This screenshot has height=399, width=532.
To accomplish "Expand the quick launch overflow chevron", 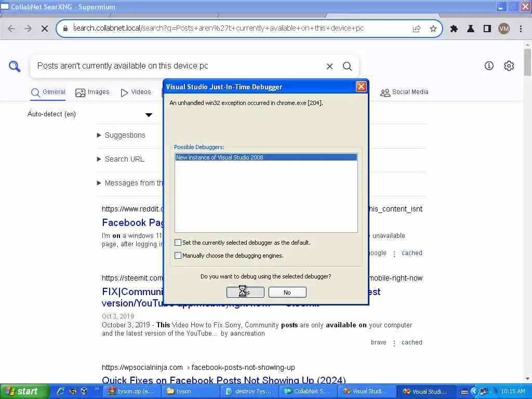I will (x=97, y=389).
